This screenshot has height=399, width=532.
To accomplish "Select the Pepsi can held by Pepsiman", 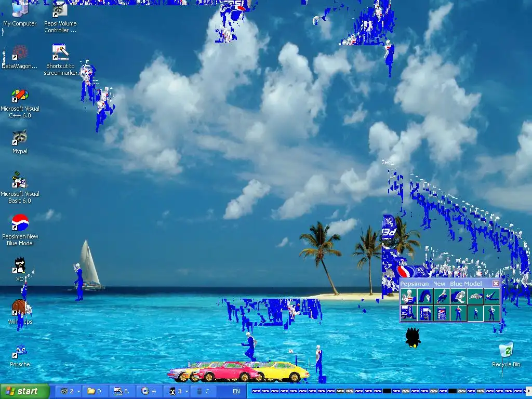I will pos(425,313).
